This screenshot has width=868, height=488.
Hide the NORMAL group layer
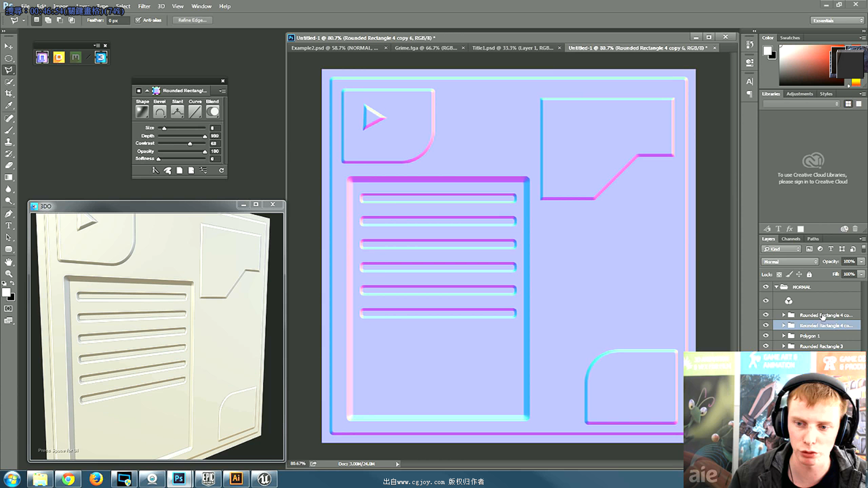pyautogui.click(x=766, y=287)
